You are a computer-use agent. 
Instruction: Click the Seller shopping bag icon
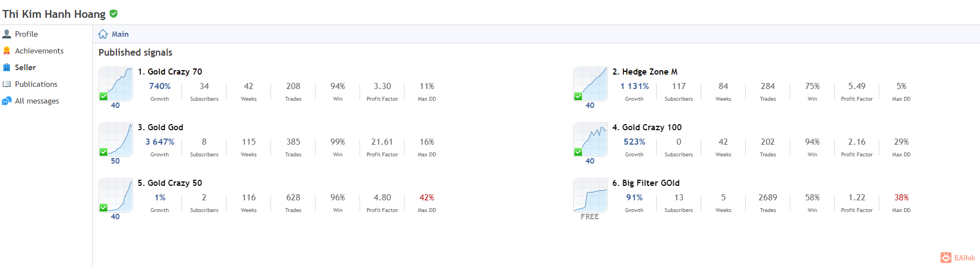[7, 67]
